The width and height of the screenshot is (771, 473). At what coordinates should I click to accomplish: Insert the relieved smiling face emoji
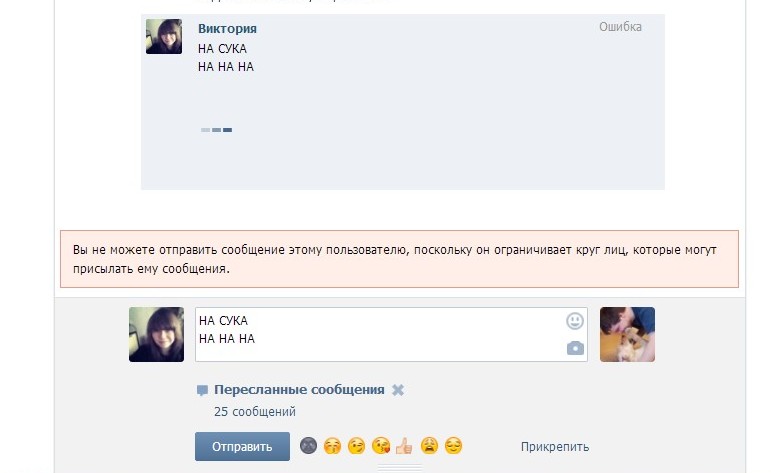tap(453, 446)
